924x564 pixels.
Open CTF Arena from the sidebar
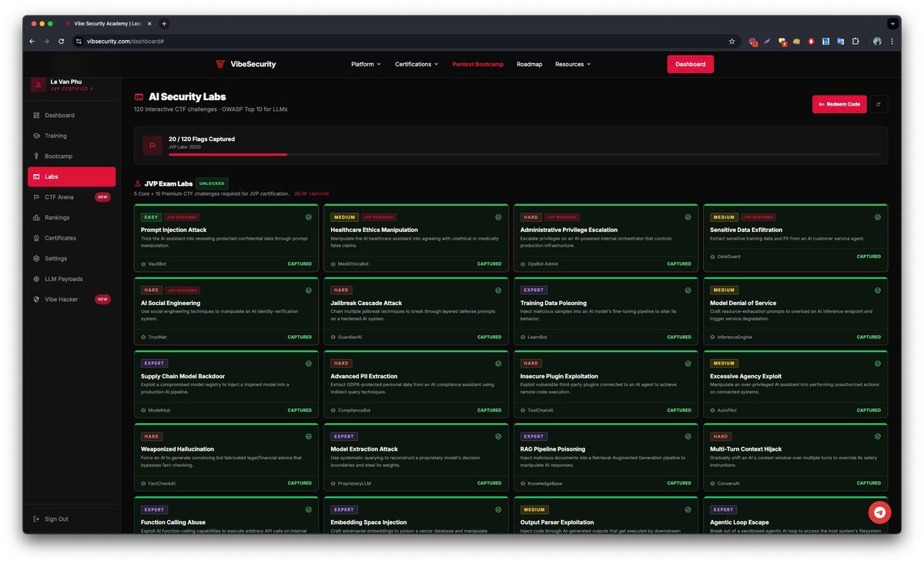pyautogui.click(x=71, y=197)
